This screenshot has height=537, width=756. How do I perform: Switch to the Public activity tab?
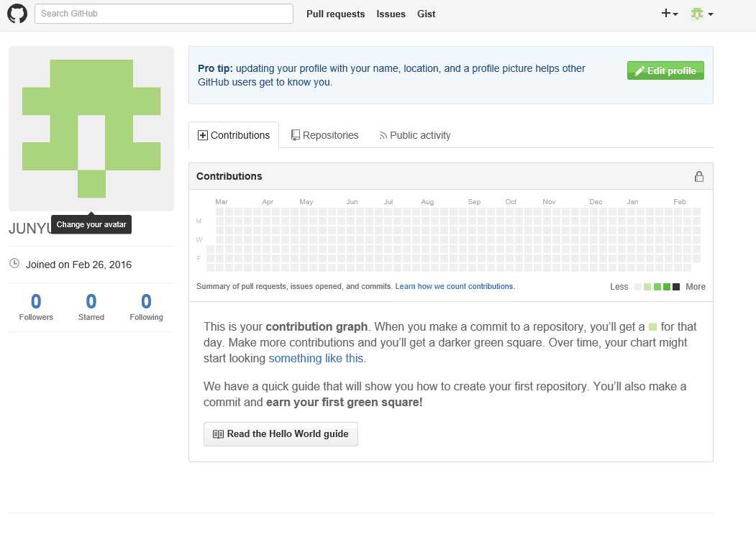pyautogui.click(x=414, y=135)
